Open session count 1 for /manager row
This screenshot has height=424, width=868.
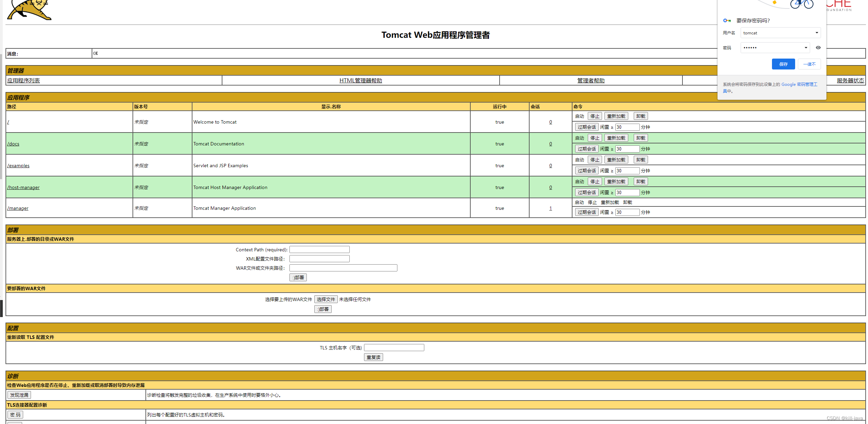[550, 208]
